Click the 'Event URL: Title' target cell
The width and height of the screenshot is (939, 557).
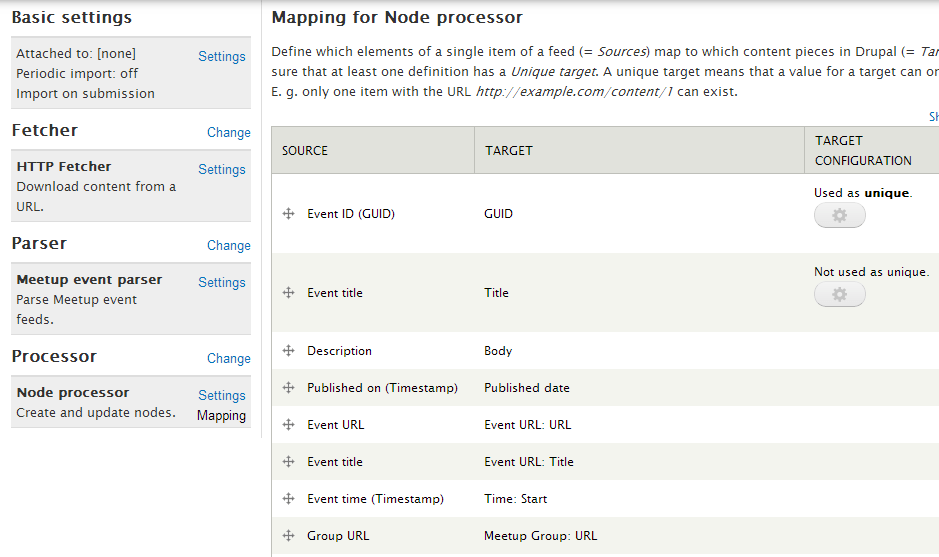pyautogui.click(x=529, y=462)
